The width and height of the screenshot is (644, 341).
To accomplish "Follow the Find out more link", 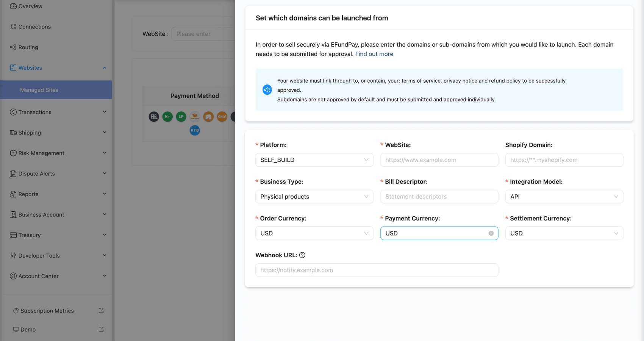I will point(374,54).
